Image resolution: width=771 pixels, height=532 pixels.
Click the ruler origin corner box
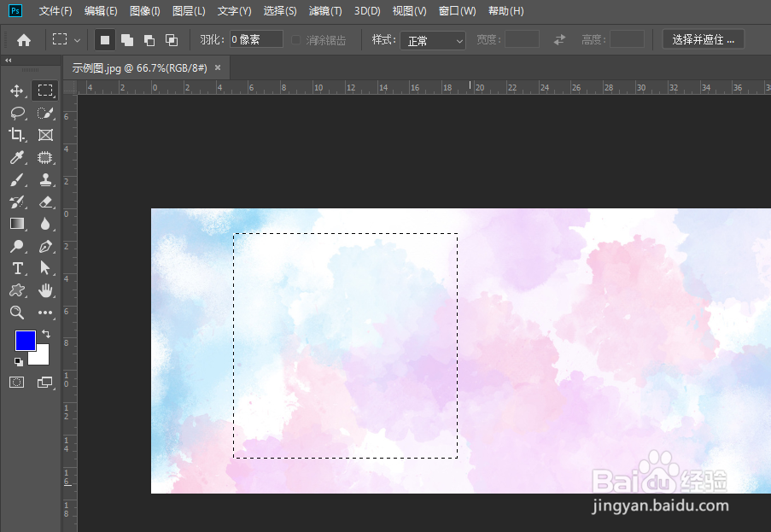[x=70, y=87]
